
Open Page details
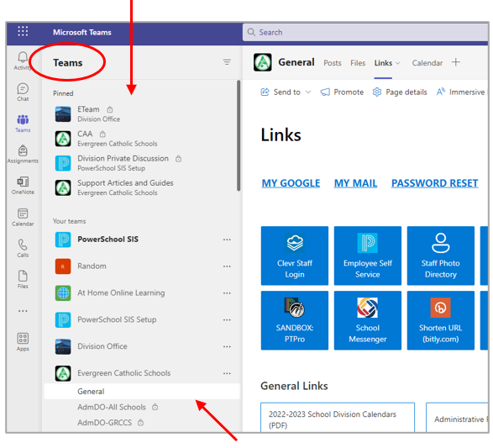[400, 92]
